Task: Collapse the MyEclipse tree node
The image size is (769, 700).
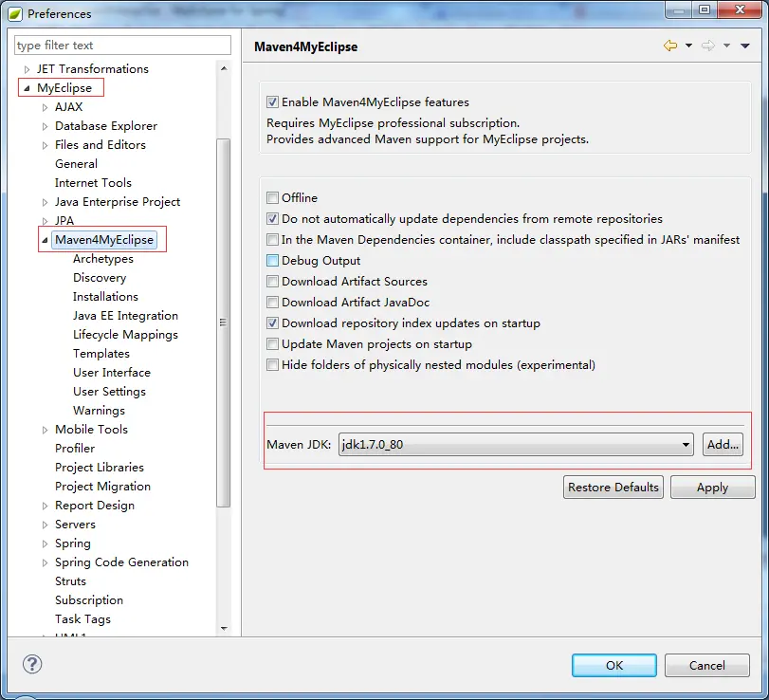Action: 27,88
